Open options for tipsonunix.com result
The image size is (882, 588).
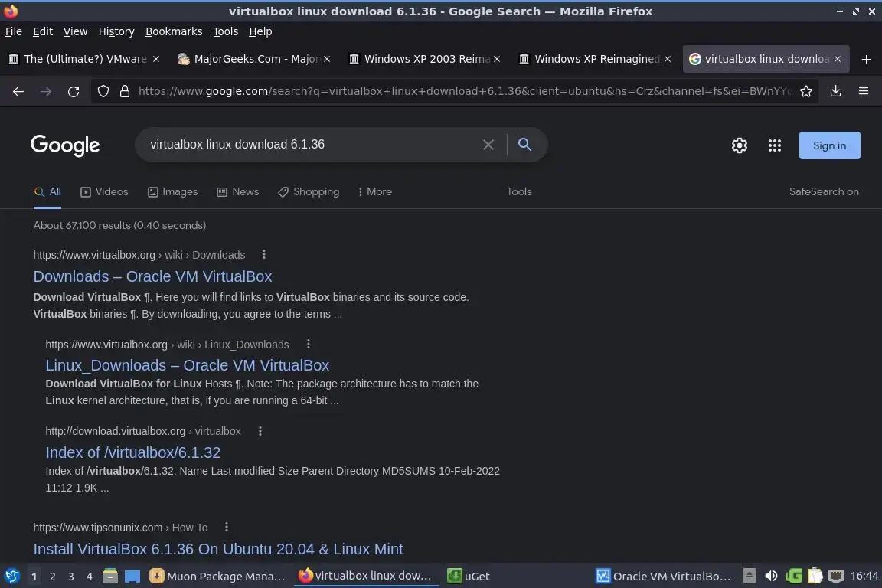coord(226,528)
